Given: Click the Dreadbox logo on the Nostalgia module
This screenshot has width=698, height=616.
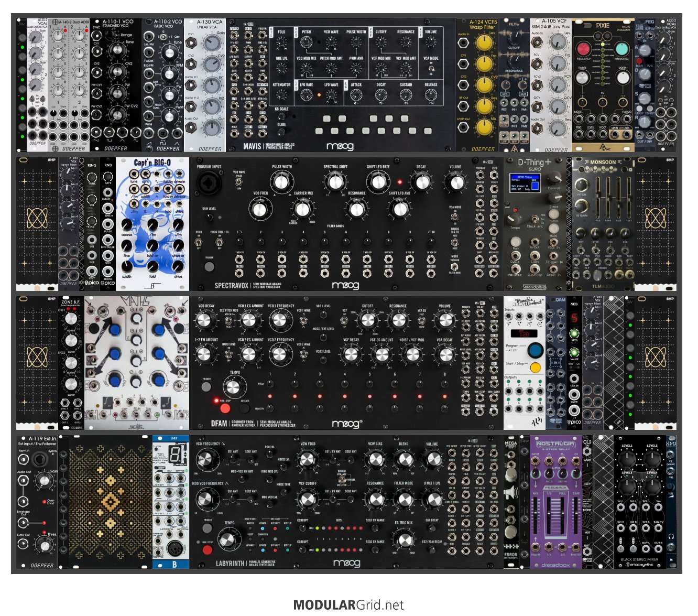Looking at the screenshot, I should [x=557, y=565].
